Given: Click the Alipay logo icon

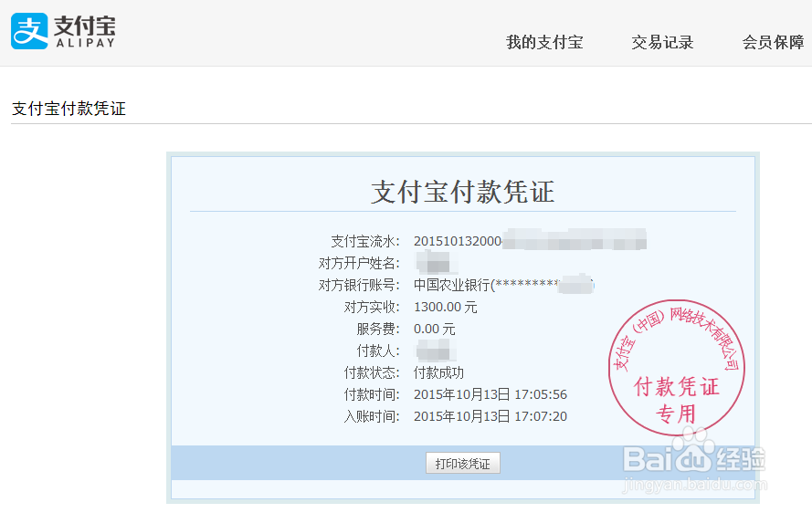Looking at the screenshot, I should 29,31.
